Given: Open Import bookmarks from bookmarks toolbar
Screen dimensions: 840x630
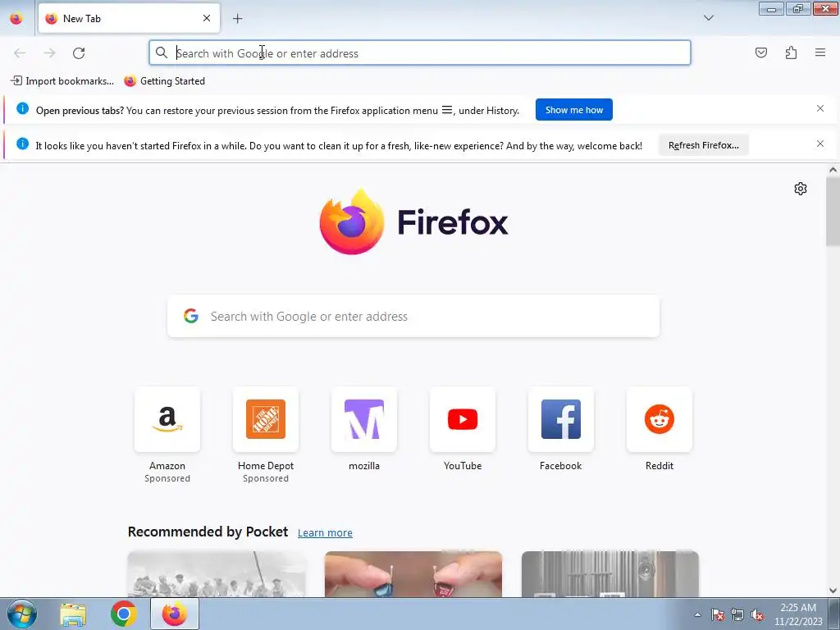Looking at the screenshot, I should pyautogui.click(x=62, y=81).
